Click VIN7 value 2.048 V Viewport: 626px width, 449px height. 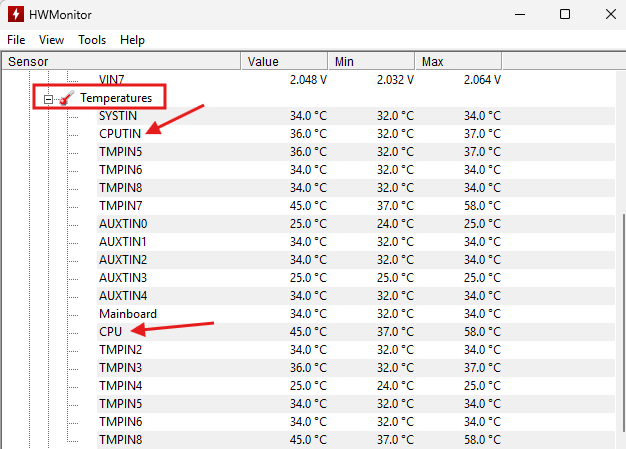click(308, 80)
